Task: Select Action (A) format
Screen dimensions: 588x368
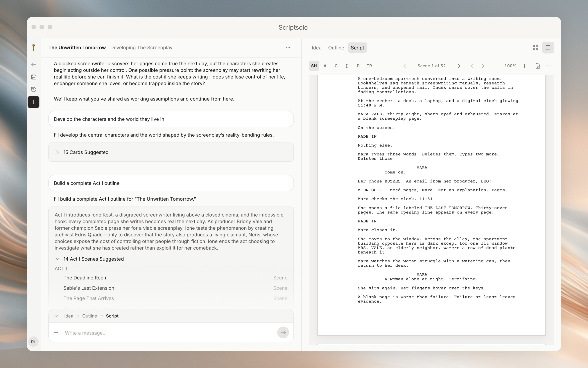Action: point(325,66)
